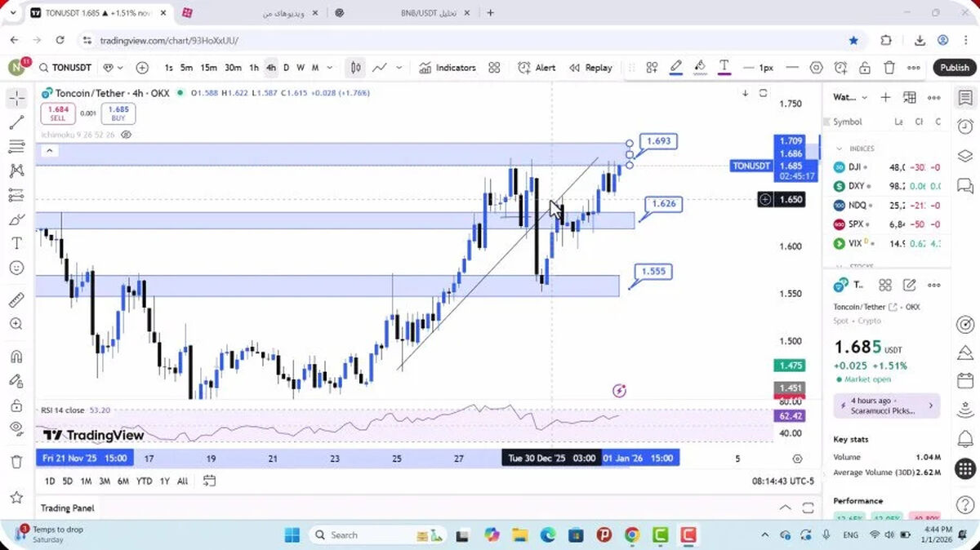Delete selected drawing using toolbar trash
Screen dimensions: 980x550
click(889, 68)
